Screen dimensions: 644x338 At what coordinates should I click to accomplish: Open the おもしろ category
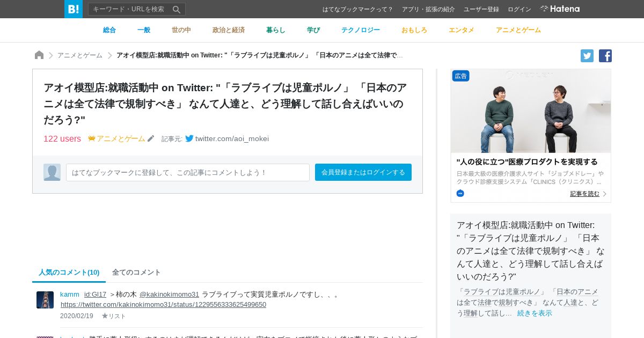(x=414, y=30)
